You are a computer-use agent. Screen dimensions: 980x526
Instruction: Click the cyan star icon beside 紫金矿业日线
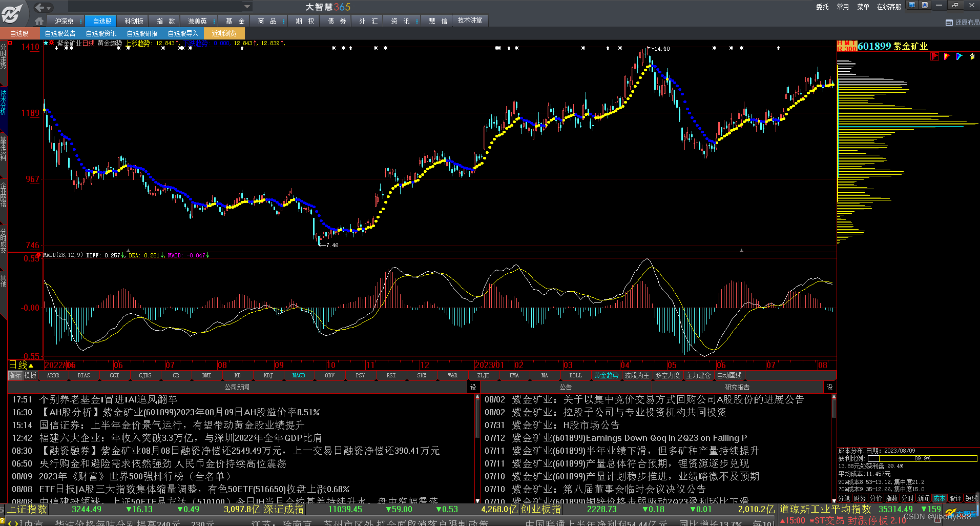coord(46,43)
